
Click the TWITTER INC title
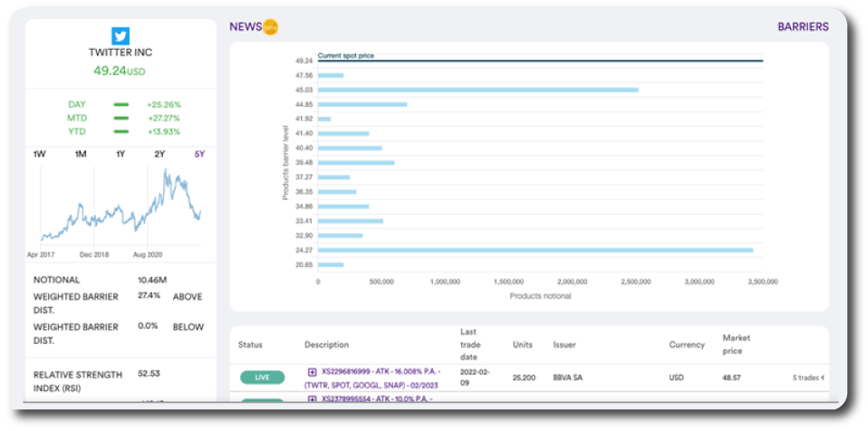click(121, 53)
